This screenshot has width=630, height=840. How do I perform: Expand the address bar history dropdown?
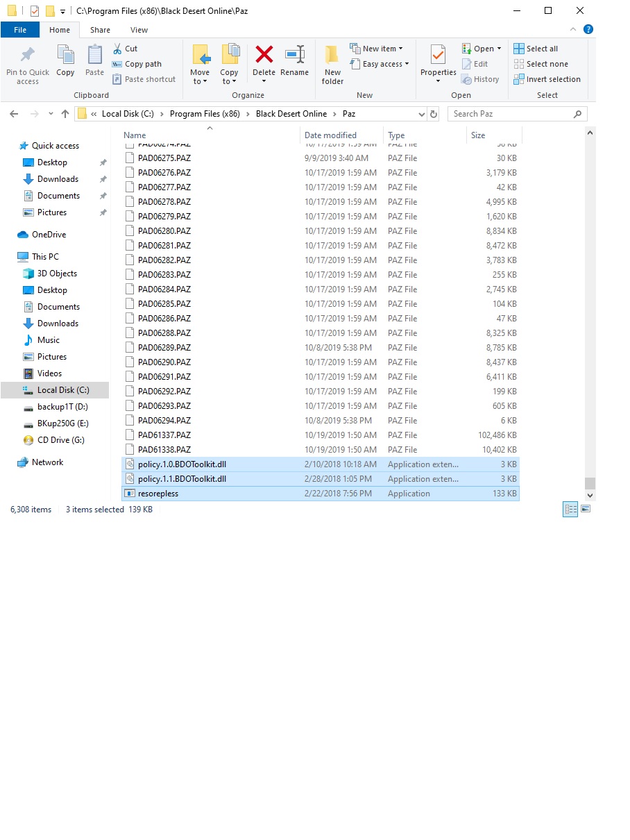421,114
